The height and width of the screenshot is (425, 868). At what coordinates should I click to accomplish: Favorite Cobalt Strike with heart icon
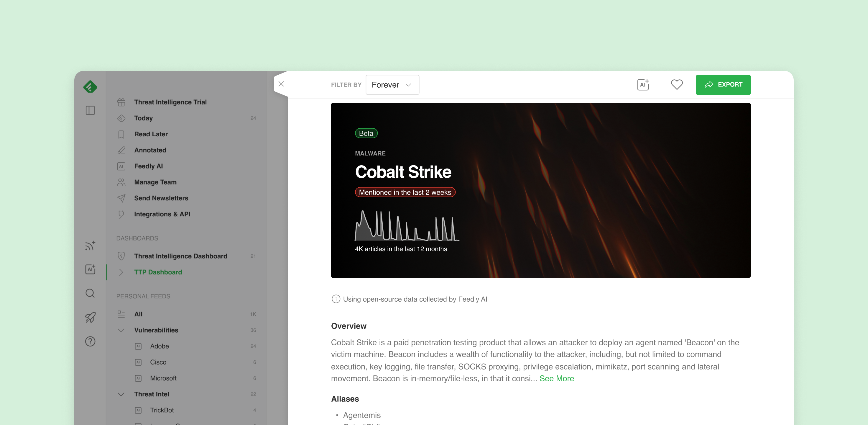pos(677,84)
